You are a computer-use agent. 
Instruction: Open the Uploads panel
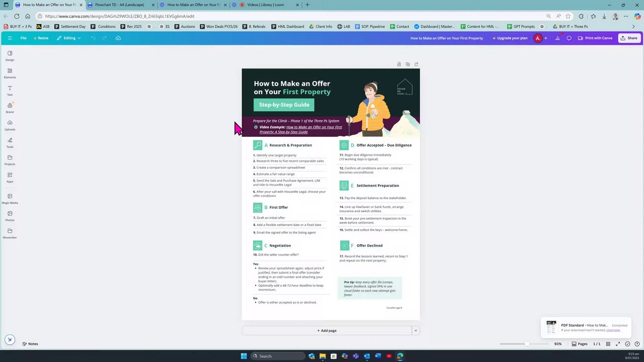10,126
